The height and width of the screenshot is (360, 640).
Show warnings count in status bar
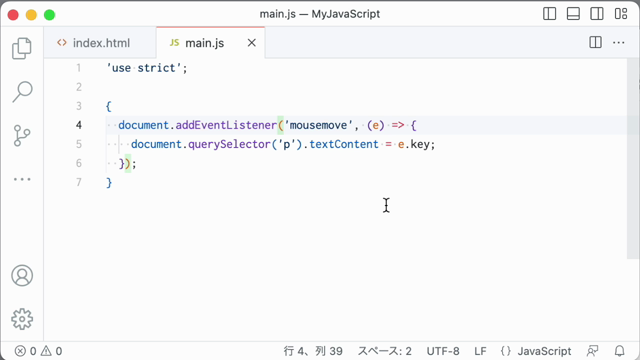(x=51, y=351)
